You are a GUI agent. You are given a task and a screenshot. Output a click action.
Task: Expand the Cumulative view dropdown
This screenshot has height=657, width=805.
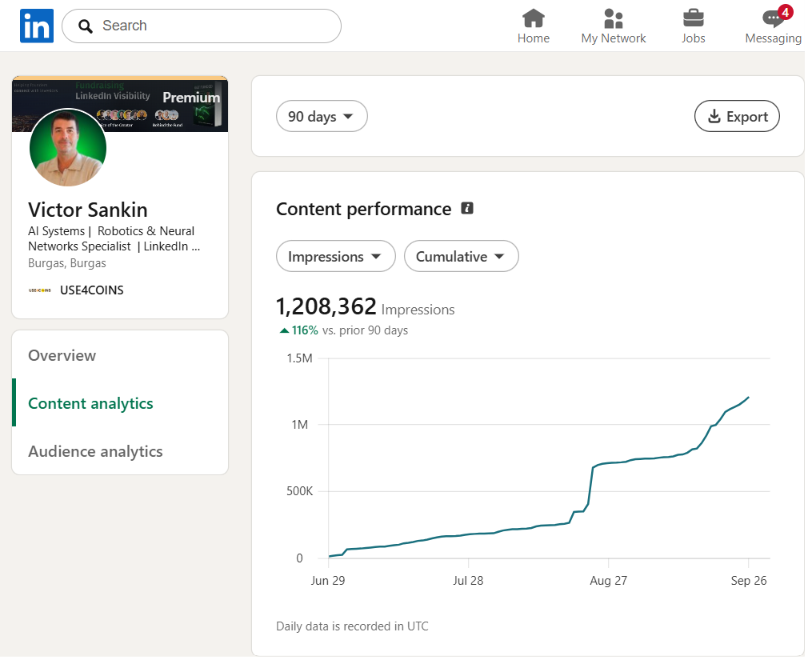(461, 256)
